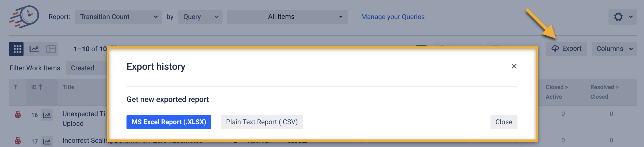Switch to the line chart view

point(34,49)
